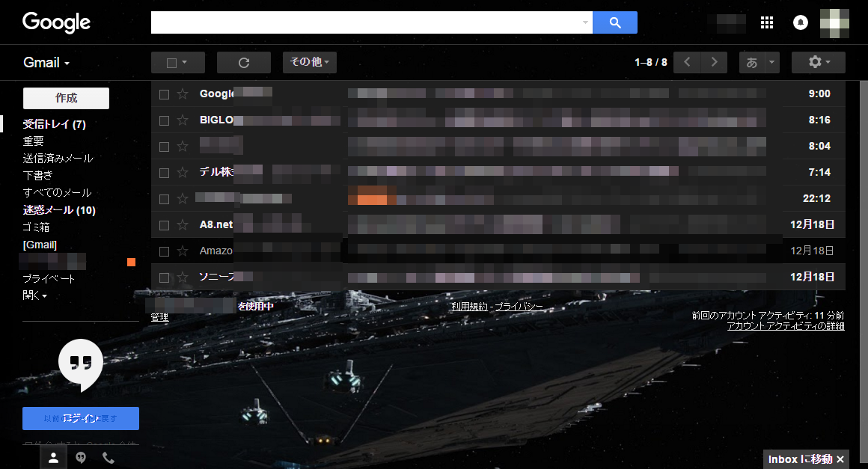The width and height of the screenshot is (868, 469).
Task: Open the ゴミ箱 folder
Action: point(36,227)
